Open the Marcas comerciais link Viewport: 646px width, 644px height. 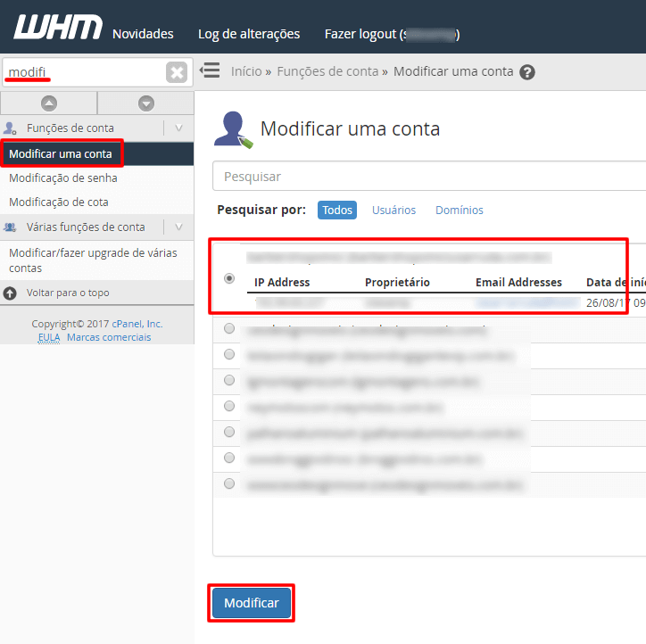pyautogui.click(x=109, y=337)
